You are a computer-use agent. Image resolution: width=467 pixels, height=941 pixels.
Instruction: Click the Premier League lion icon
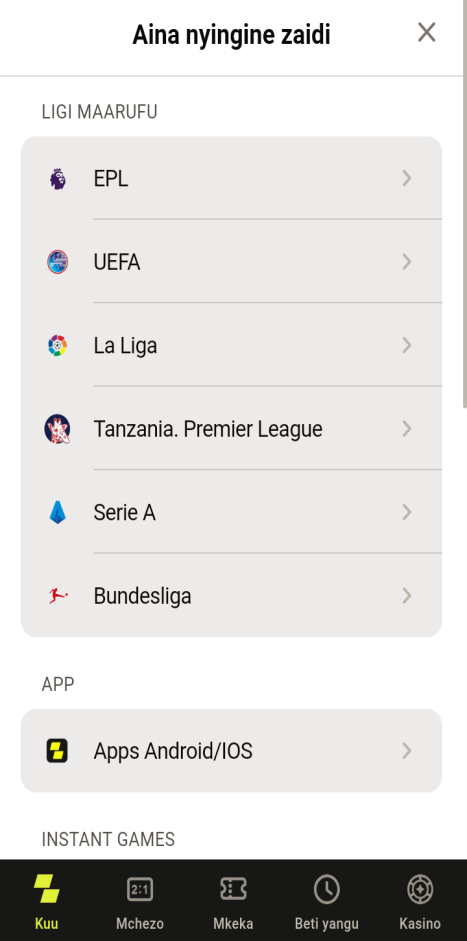58,179
